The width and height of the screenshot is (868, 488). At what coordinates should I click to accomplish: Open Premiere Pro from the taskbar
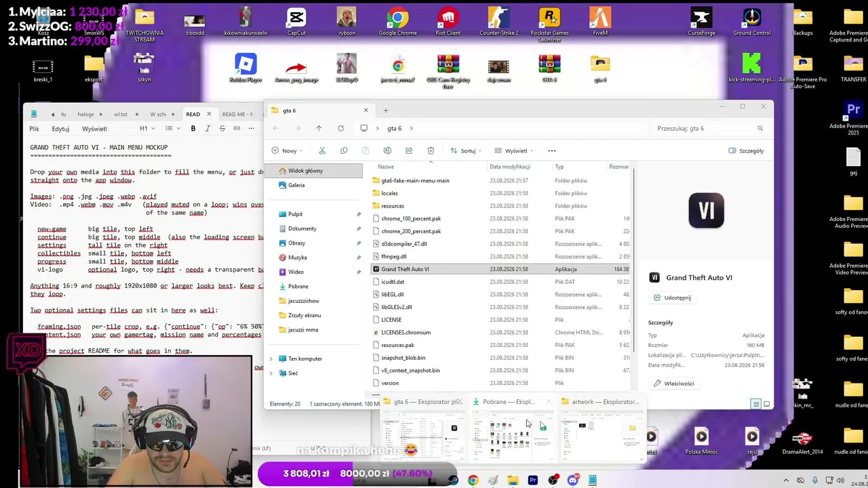point(533,481)
